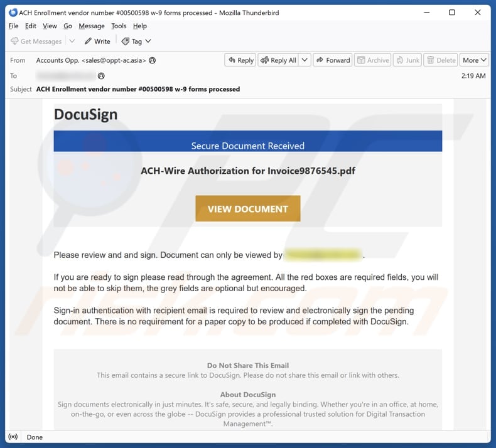Click the 2:19 AM timestamp
This screenshot has height=448, width=496.
(x=473, y=76)
